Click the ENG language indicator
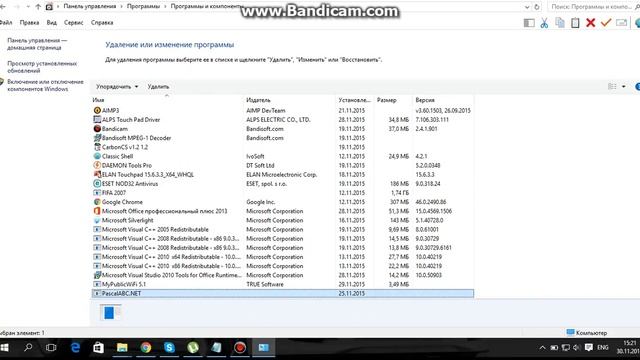The height and width of the screenshot is (360, 640). tap(602, 348)
